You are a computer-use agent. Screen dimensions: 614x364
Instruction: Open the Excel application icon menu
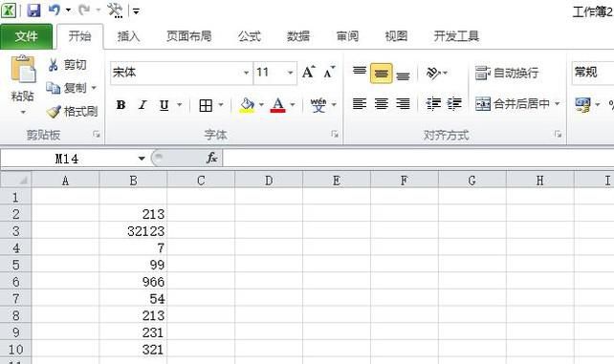coord(9,11)
